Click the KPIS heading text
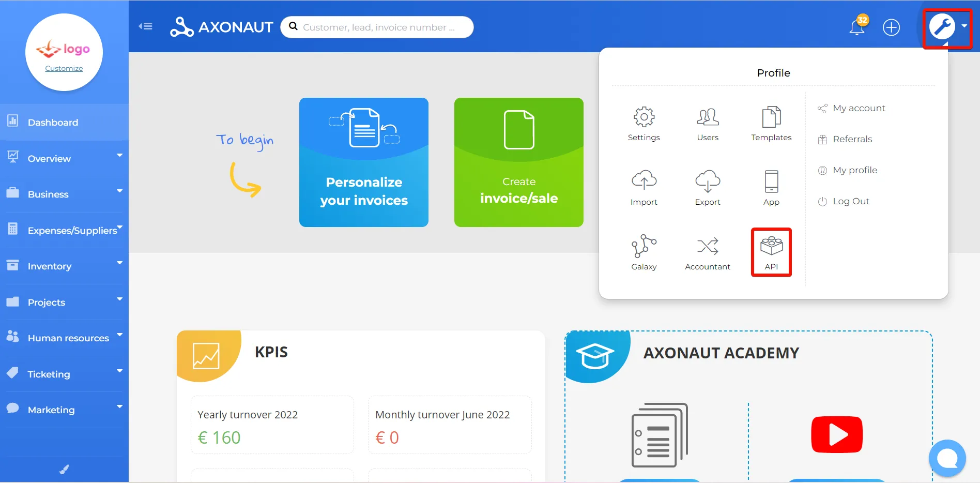Screen dimensions: 980x483 [x=271, y=352]
